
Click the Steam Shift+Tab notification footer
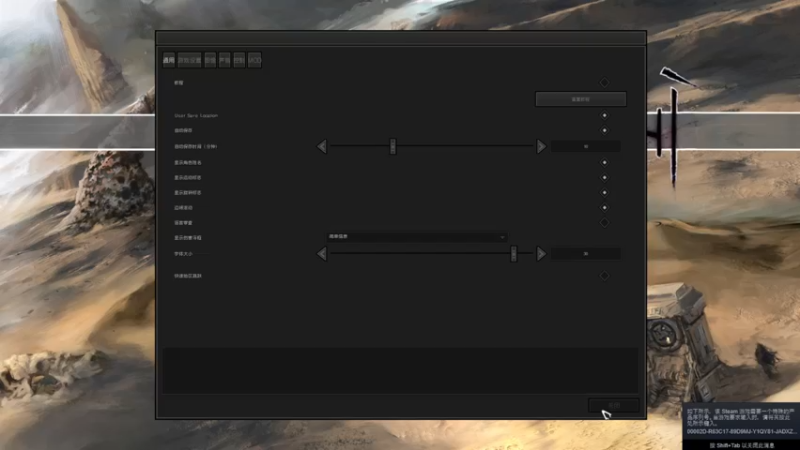741,445
